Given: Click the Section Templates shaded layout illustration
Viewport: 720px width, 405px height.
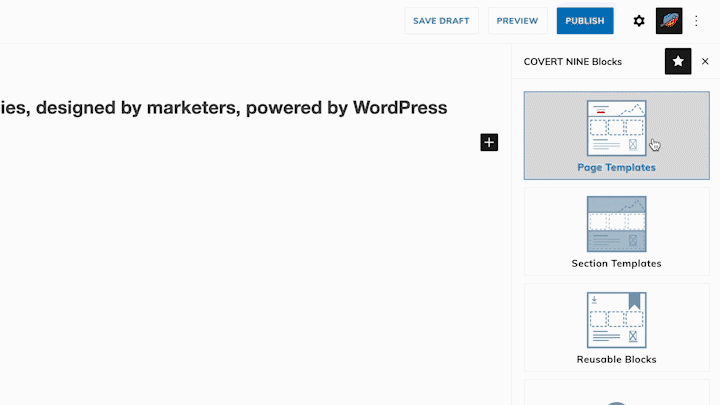Looking at the screenshot, I should click(x=616, y=224).
